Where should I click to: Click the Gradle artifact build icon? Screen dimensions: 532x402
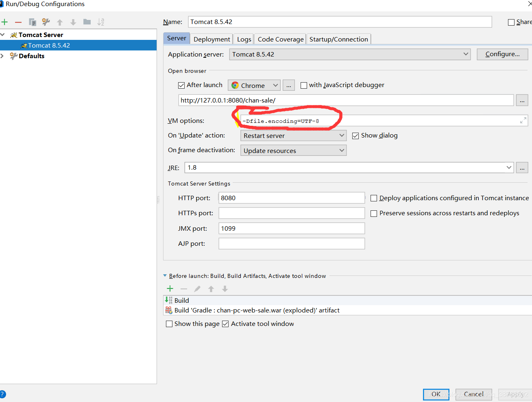tap(168, 310)
